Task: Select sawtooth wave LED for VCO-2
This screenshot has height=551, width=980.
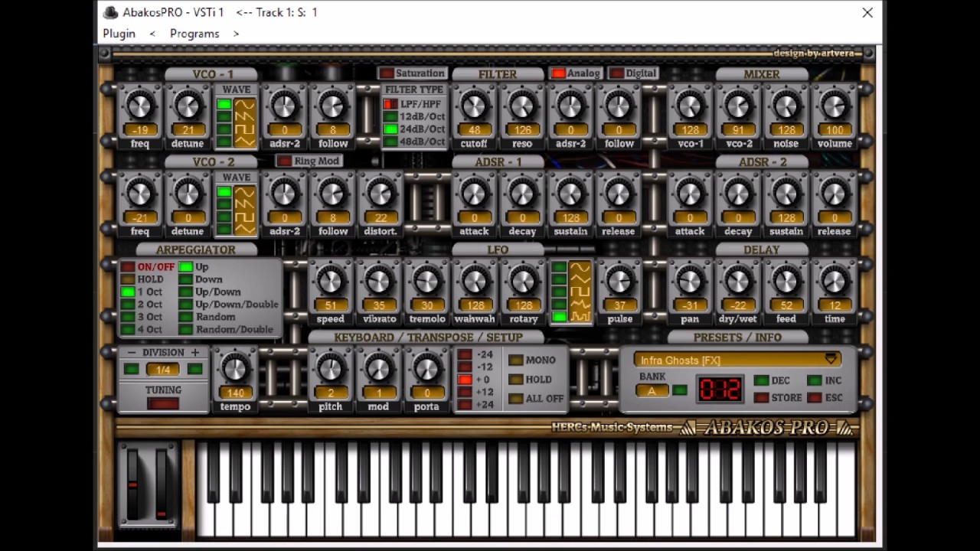Action: click(x=224, y=205)
